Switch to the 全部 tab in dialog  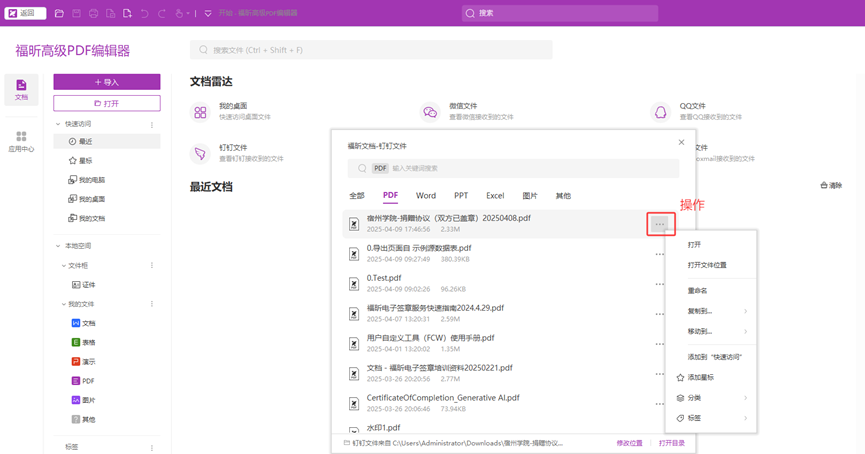357,196
